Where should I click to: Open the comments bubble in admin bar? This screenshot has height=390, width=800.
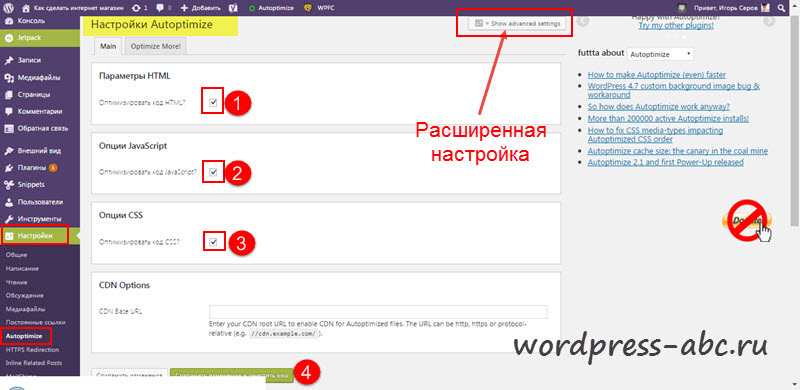pos(160,8)
